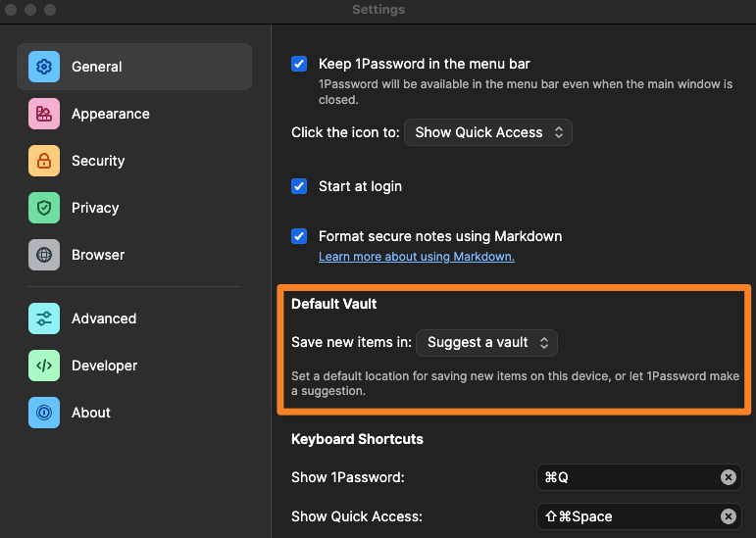Disable Format secure notes using Markdown

tap(300, 236)
